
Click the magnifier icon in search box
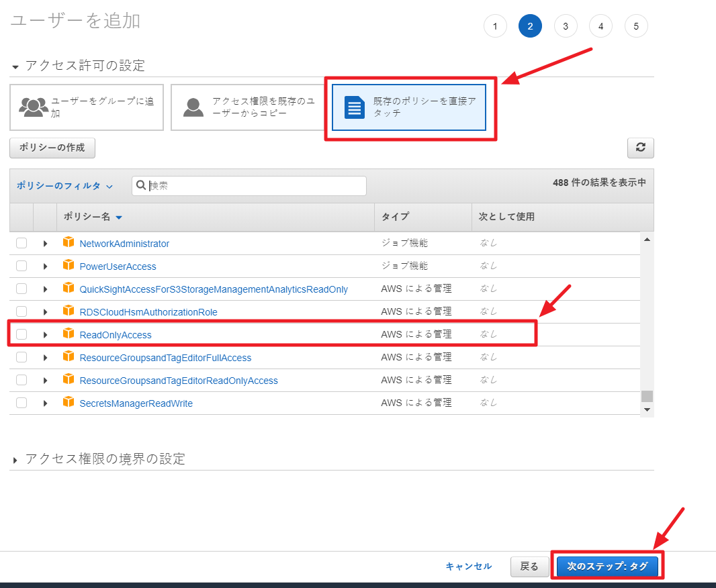click(x=141, y=186)
